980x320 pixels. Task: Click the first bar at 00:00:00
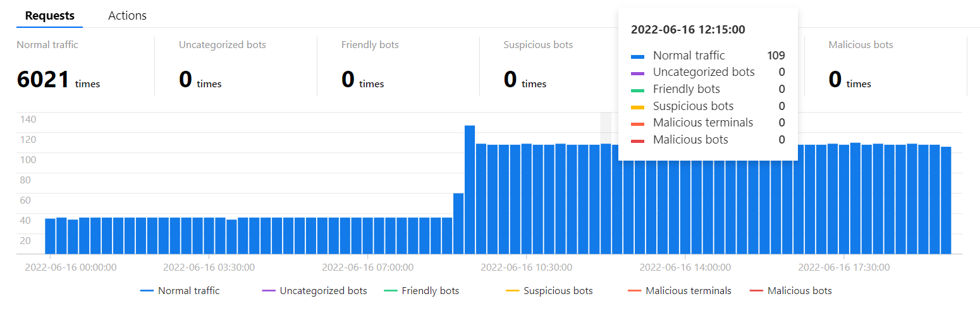pos(50,236)
